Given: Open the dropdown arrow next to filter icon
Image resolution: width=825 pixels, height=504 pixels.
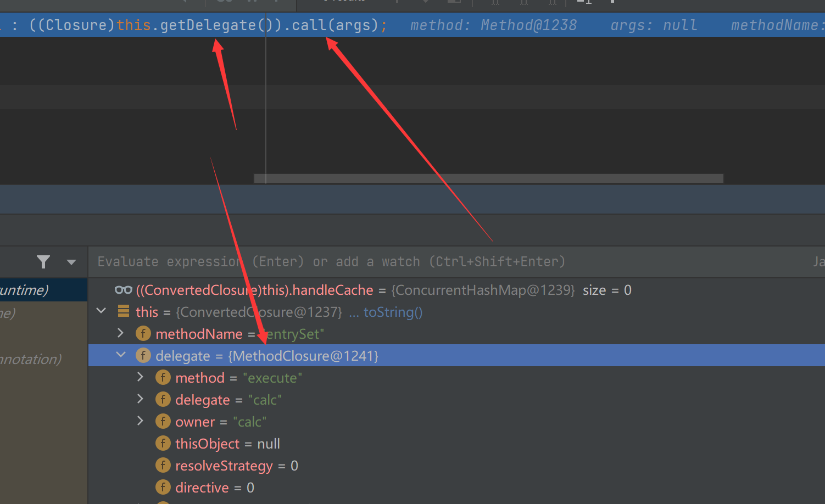Looking at the screenshot, I should point(71,262).
